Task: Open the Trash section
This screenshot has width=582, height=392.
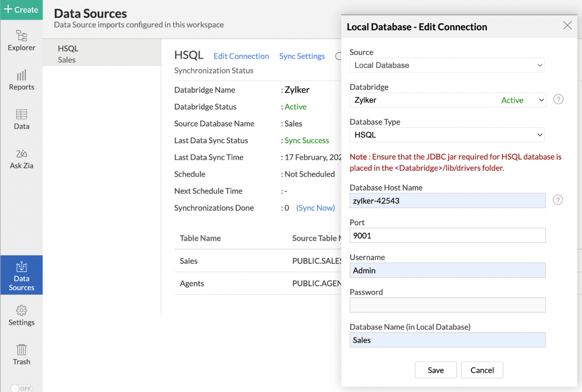Action: (x=21, y=355)
